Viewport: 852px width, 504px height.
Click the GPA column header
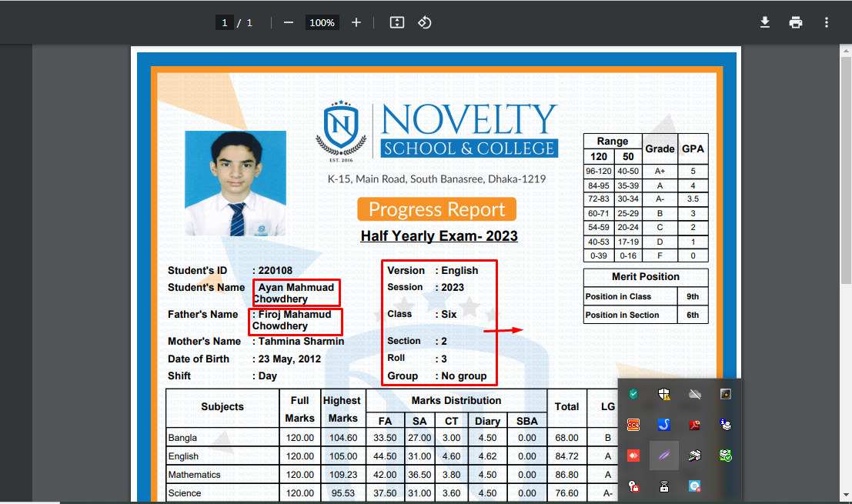click(x=693, y=149)
